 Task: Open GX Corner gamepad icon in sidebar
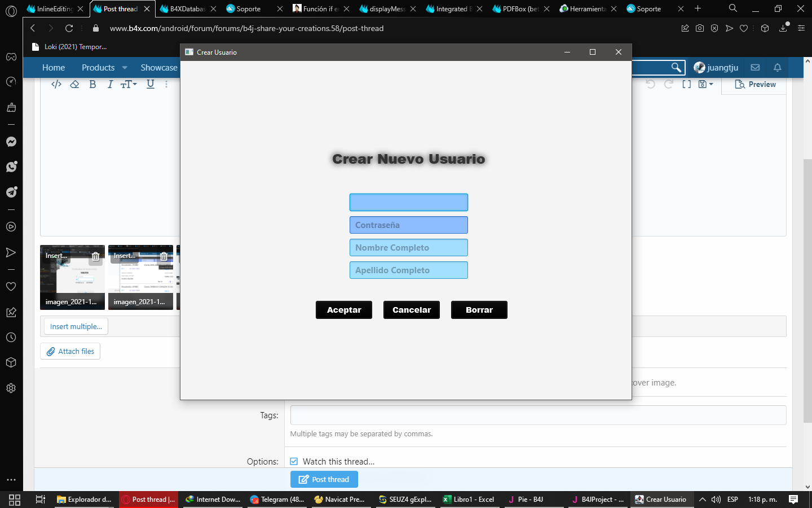11,56
